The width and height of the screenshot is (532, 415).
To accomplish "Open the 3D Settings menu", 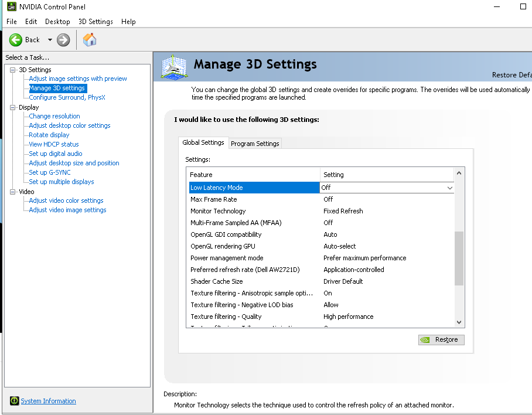I will tap(96, 21).
